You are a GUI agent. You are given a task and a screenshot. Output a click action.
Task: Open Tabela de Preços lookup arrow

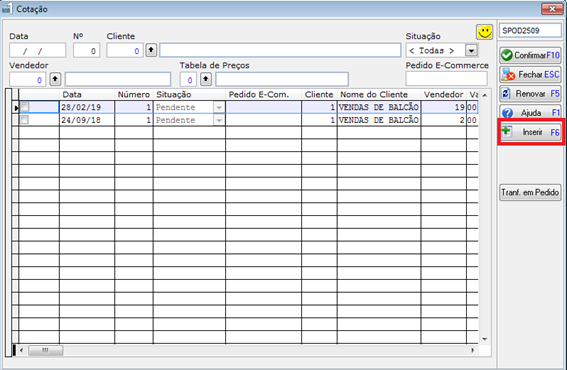pos(206,79)
